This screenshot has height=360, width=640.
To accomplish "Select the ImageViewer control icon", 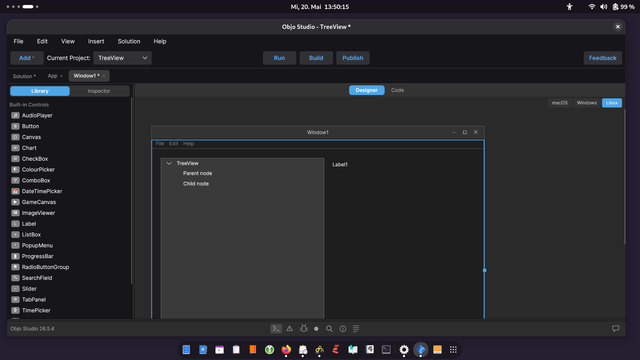I will coord(15,213).
